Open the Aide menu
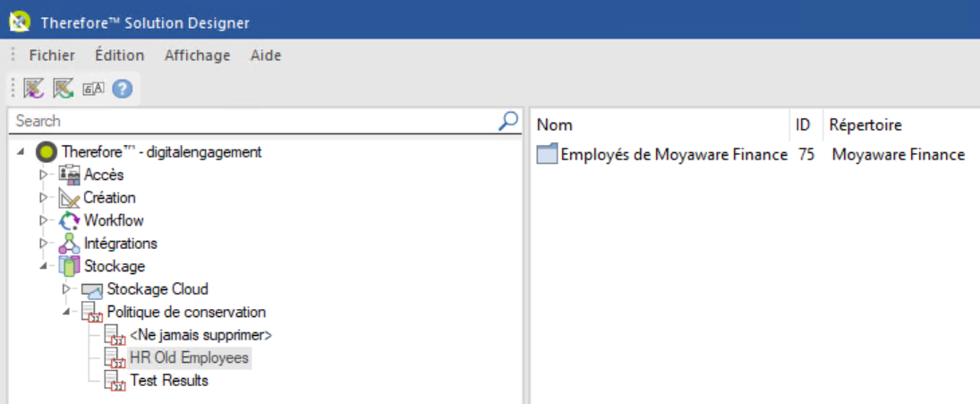 [x=266, y=56]
